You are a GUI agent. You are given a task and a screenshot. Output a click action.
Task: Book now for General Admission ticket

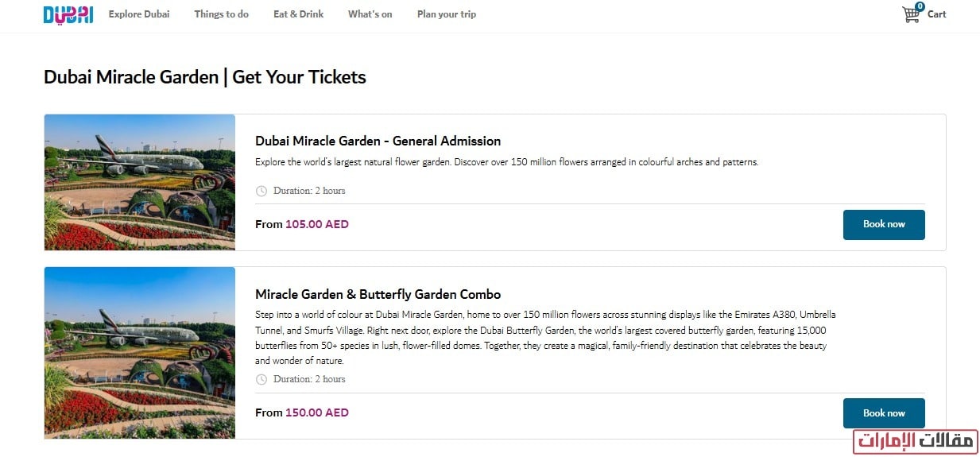point(884,224)
